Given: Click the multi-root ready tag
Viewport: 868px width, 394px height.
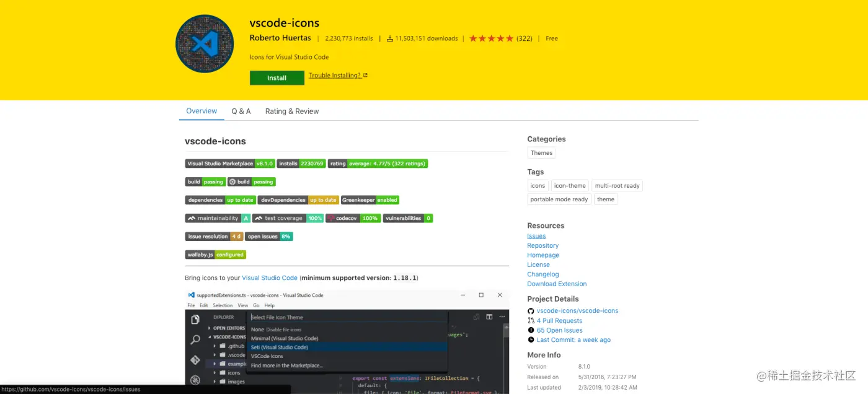Looking at the screenshot, I should click(617, 186).
